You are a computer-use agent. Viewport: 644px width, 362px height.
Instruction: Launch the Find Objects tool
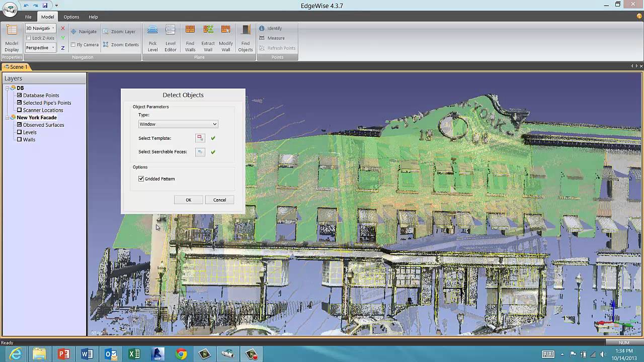(x=246, y=38)
